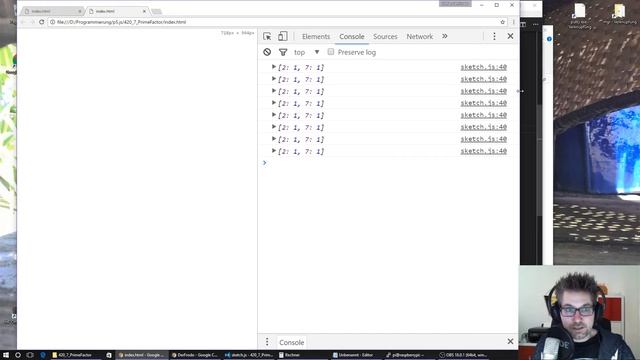Activate the inspect element picker

[x=267, y=36]
